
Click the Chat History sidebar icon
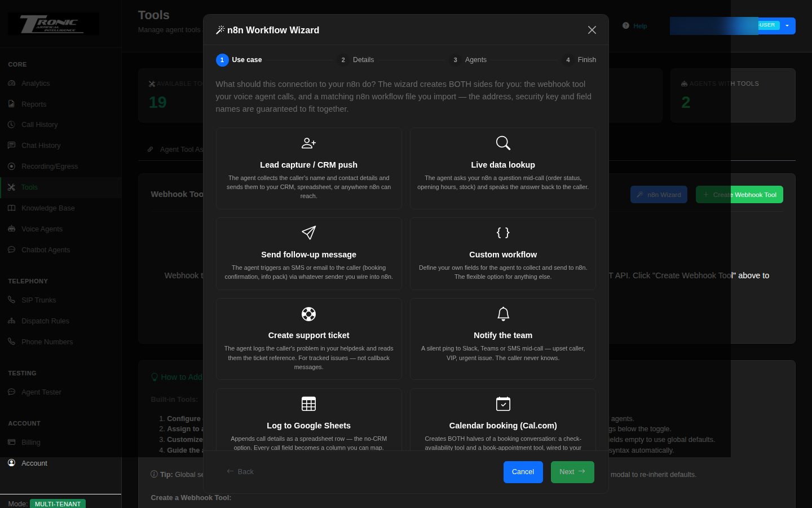click(x=12, y=145)
